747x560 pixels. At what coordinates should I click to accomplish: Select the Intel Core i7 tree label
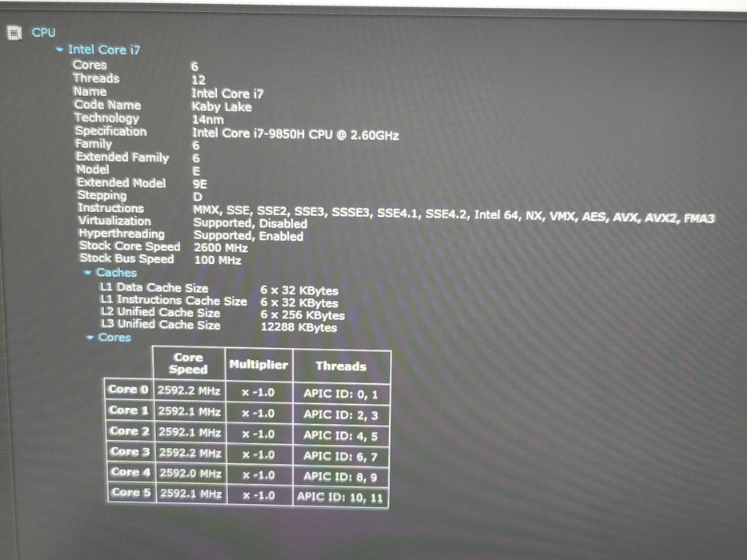104,50
